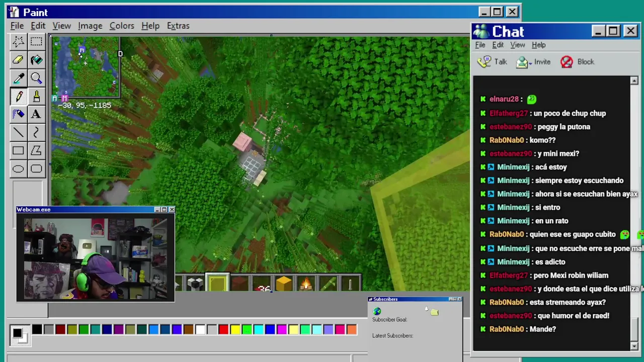Select the Airbrush spray can tool

(x=18, y=114)
